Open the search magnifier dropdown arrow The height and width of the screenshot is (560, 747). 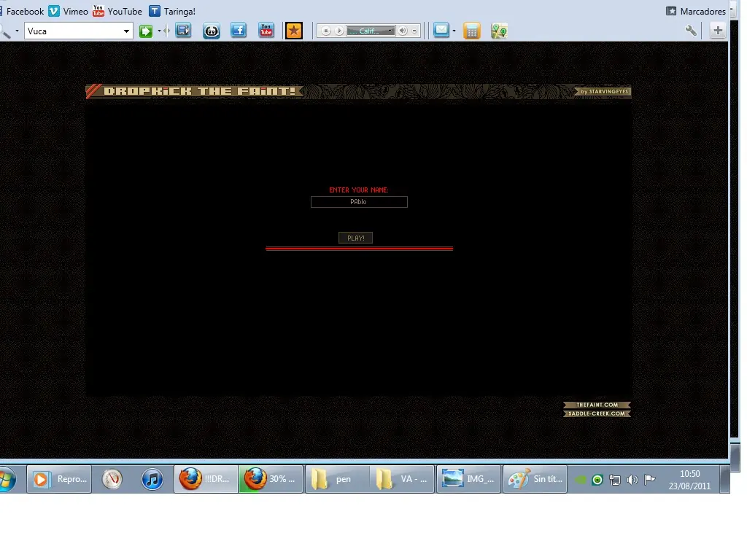(x=17, y=31)
